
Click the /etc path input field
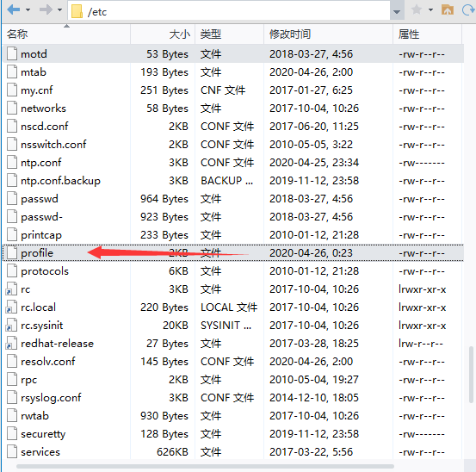[229, 11]
